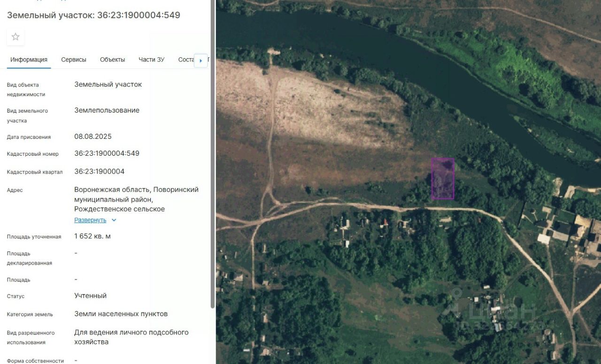The height and width of the screenshot is (364, 601).
Task: Click the area value 1 652 кв. м
Action: pos(92,236)
